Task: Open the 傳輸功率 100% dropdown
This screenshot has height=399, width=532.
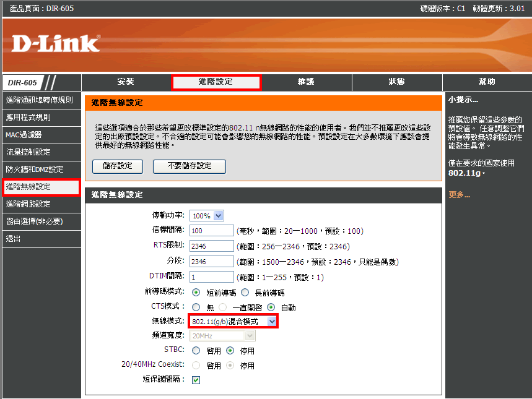Action: [x=207, y=216]
